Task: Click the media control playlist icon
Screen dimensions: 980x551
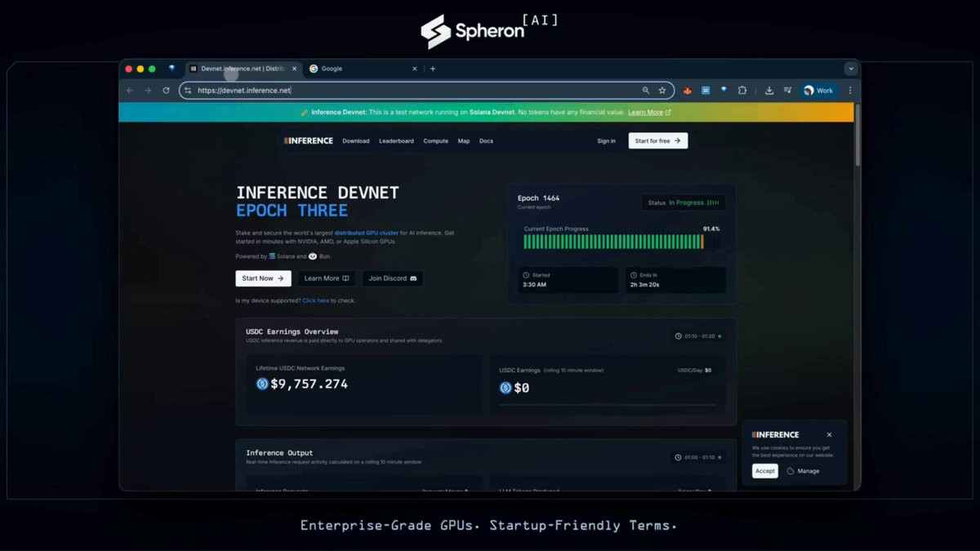Action: tap(787, 91)
